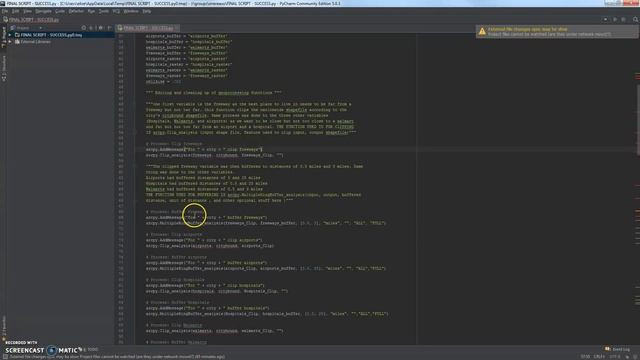Click the UTF-8 encoding indicator
Image resolution: width=640 pixels, height=360 pixels.
tap(614, 357)
